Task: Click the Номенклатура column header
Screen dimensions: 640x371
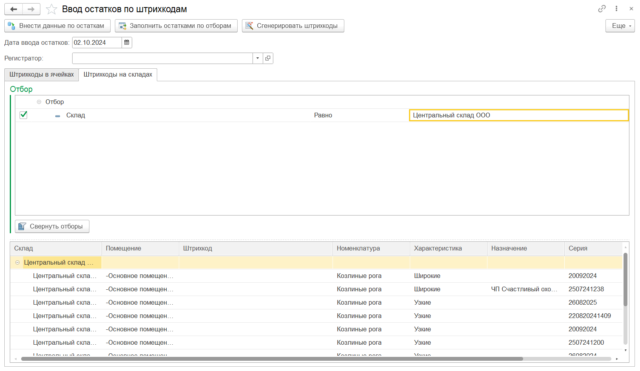Action: (x=371, y=248)
